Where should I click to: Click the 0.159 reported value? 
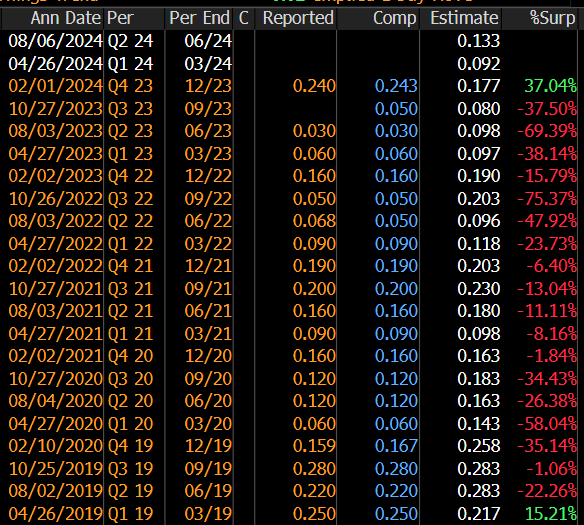tap(314, 446)
